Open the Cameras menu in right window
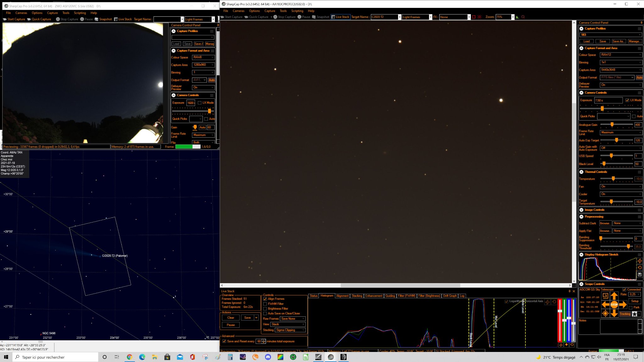Viewport: 644px width, 362px height. tap(238, 11)
